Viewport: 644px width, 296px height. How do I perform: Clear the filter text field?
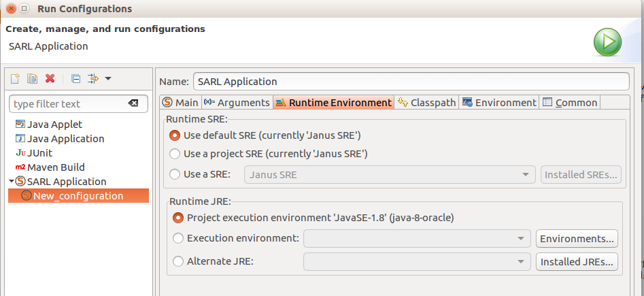pos(133,103)
